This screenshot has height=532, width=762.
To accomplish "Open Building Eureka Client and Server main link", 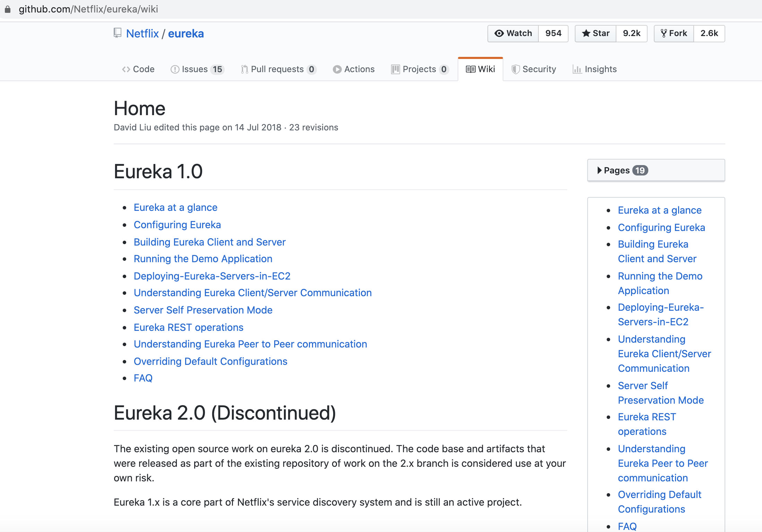I will [x=209, y=242].
